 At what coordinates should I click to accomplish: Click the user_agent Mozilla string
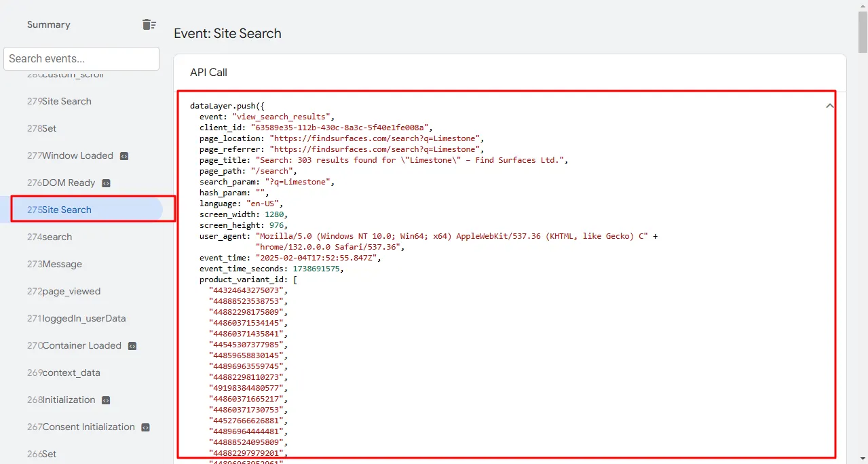[452, 236]
